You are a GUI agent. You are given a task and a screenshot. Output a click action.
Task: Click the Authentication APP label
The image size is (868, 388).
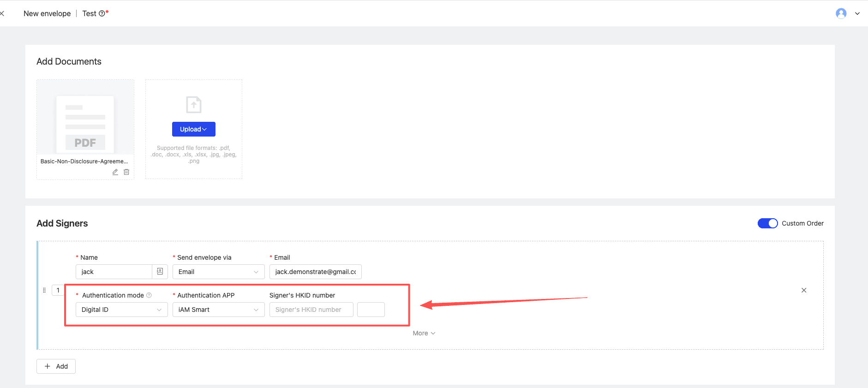(206, 295)
